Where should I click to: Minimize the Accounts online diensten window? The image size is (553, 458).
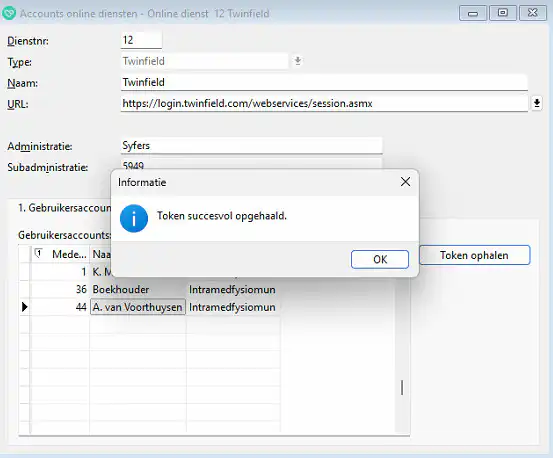click(473, 13)
